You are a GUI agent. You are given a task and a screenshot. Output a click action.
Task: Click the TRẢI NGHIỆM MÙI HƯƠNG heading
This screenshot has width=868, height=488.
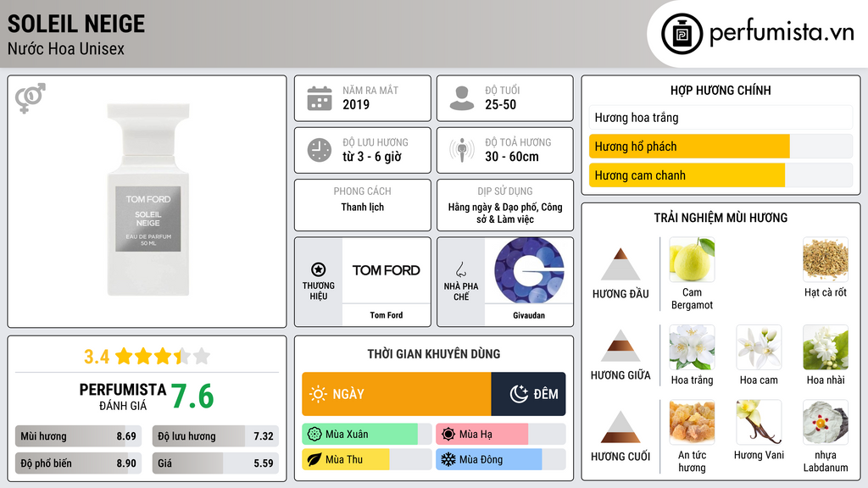coord(721,218)
